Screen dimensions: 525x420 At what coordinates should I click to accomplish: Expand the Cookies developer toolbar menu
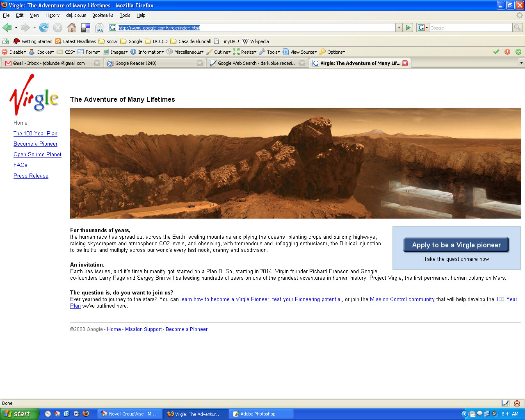pos(42,52)
